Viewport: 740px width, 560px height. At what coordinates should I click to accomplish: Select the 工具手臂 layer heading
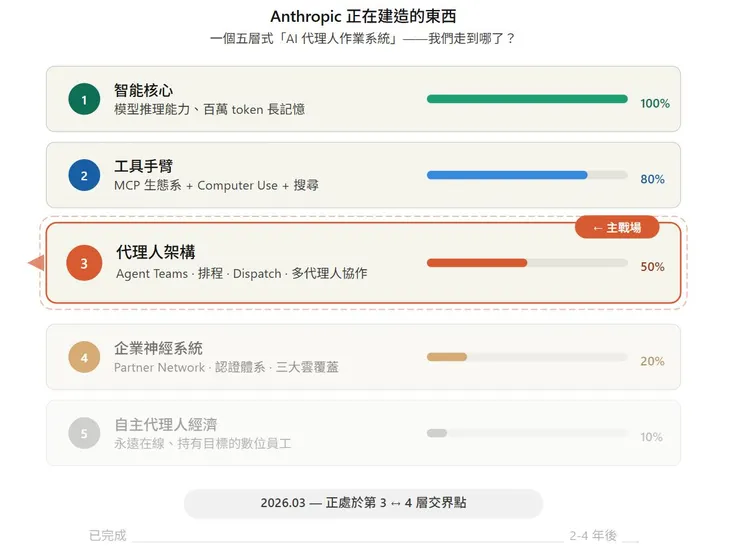tap(143, 167)
